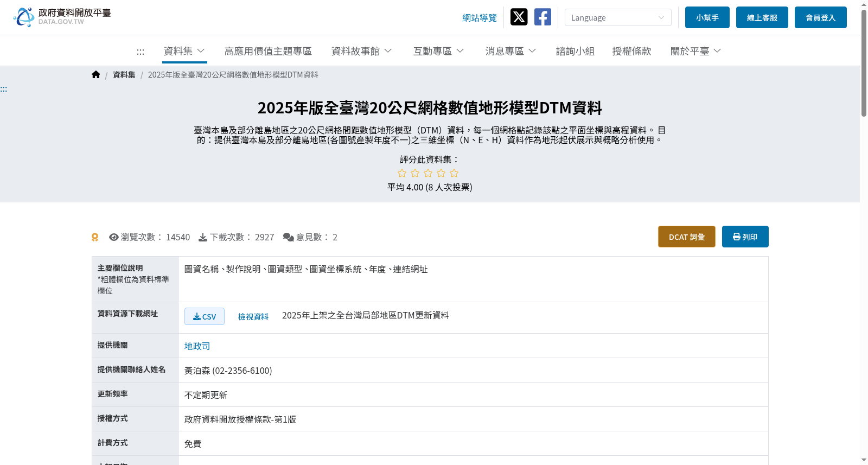Rate dataset with the first star
The image size is (868, 465).
402,173
